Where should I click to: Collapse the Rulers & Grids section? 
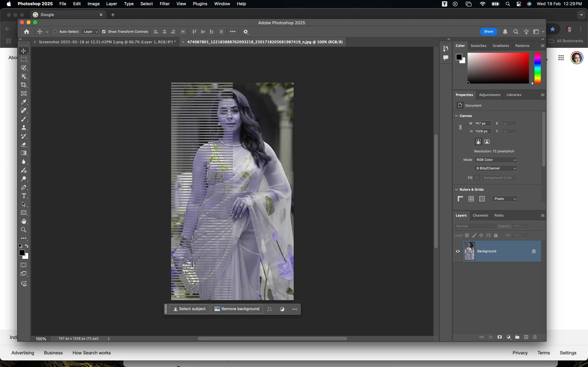tap(457, 190)
